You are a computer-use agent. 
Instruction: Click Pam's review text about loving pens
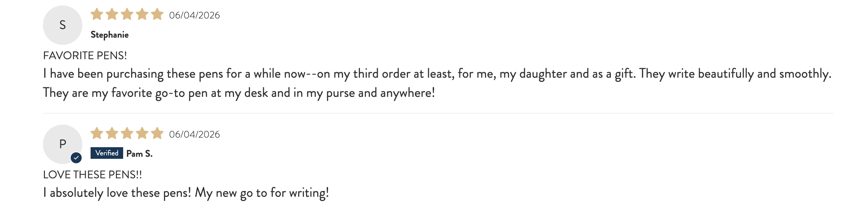tap(186, 193)
